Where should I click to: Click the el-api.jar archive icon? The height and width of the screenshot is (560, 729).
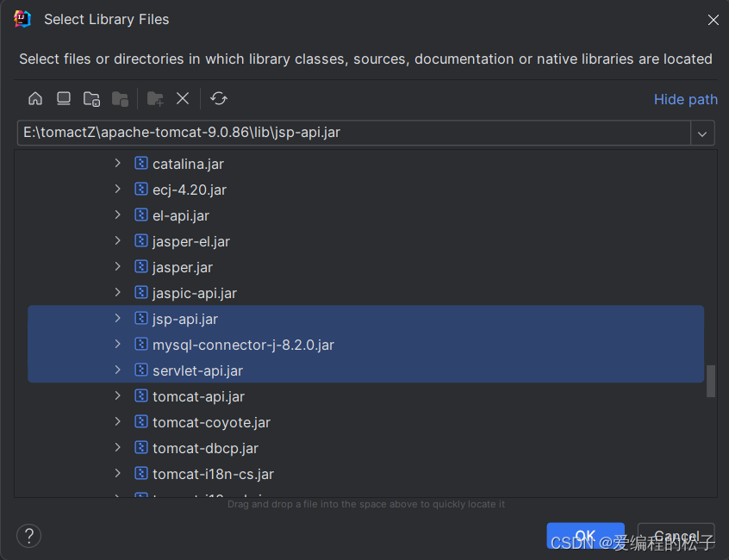(140, 215)
